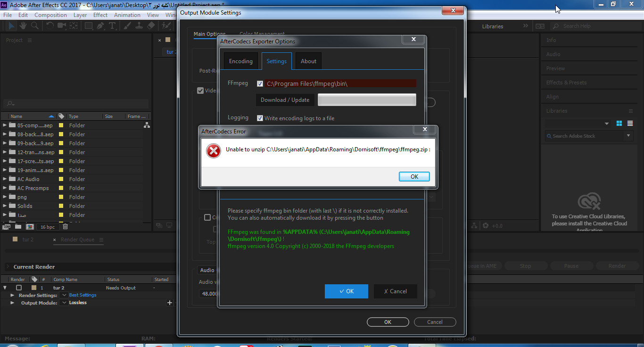Expand the Current Render section
The width and height of the screenshot is (644, 347).
8,267
